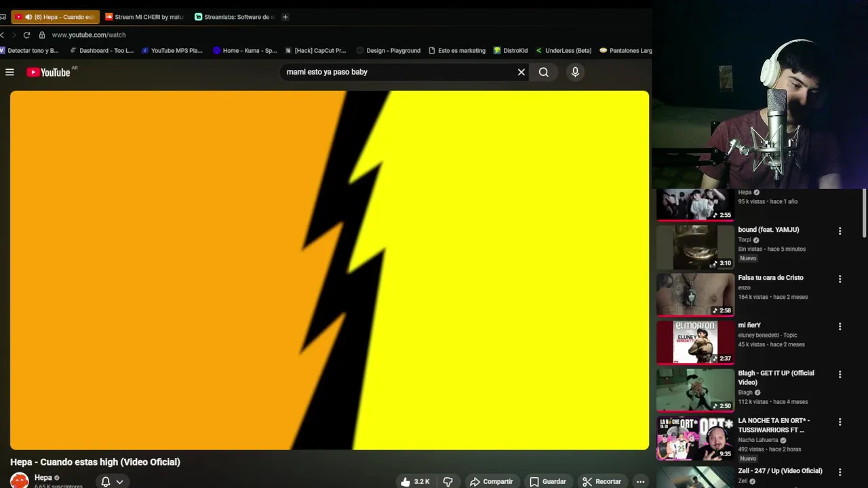Open the 'mi ñerY' video thumbnail
This screenshot has width=868, height=488.
[x=695, y=342]
